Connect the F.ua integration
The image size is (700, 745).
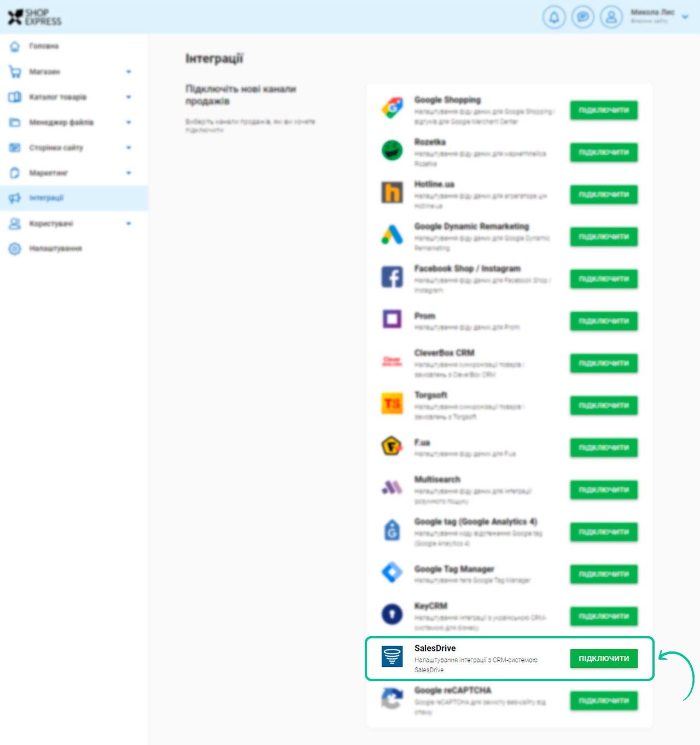[604, 447]
